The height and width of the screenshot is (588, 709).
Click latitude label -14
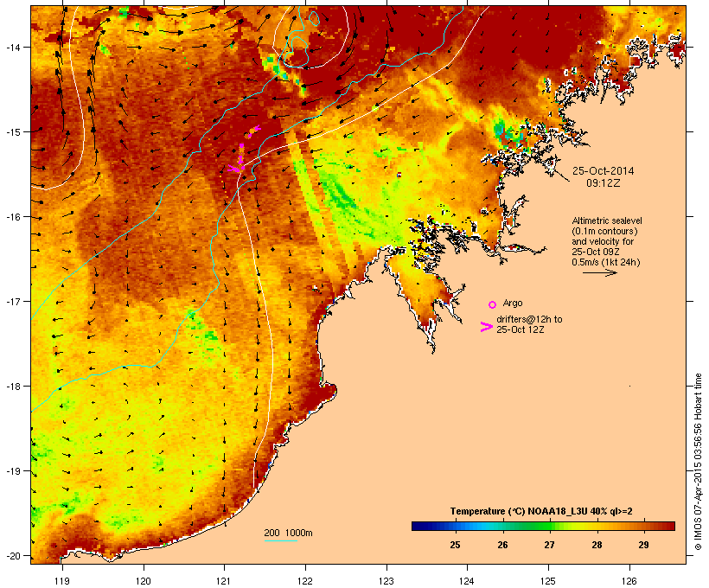point(12,47)
